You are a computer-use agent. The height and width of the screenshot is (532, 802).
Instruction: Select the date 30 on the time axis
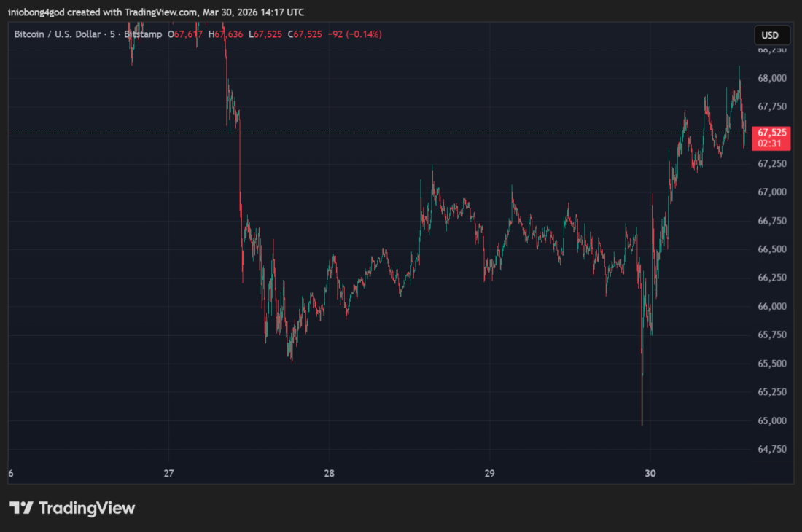point(650,473)
